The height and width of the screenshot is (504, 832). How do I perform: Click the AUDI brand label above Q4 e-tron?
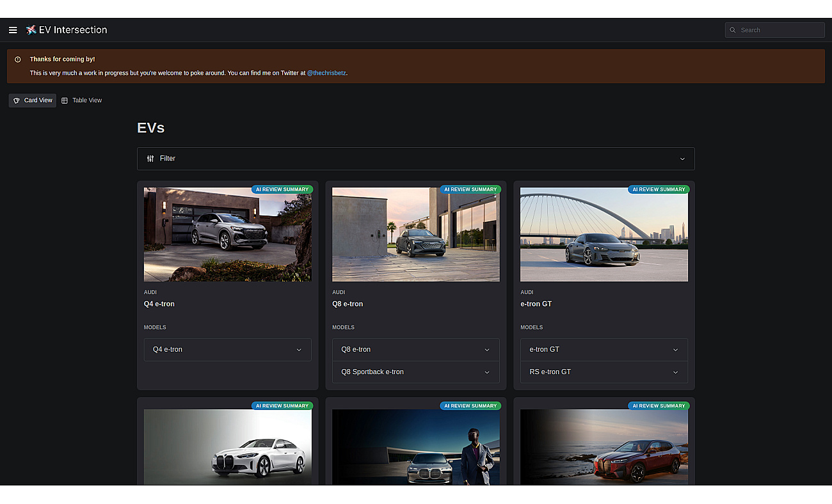coord(150,292)
